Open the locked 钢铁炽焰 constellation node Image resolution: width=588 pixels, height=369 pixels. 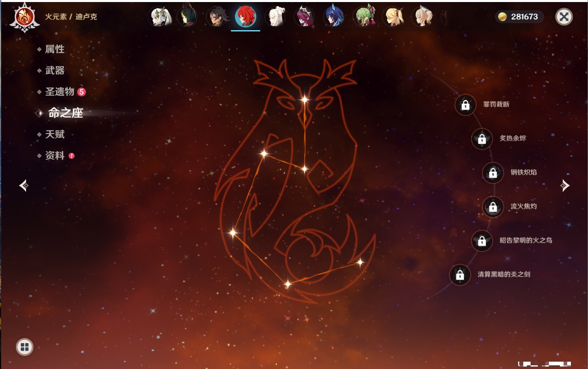(x=493, y=173)
